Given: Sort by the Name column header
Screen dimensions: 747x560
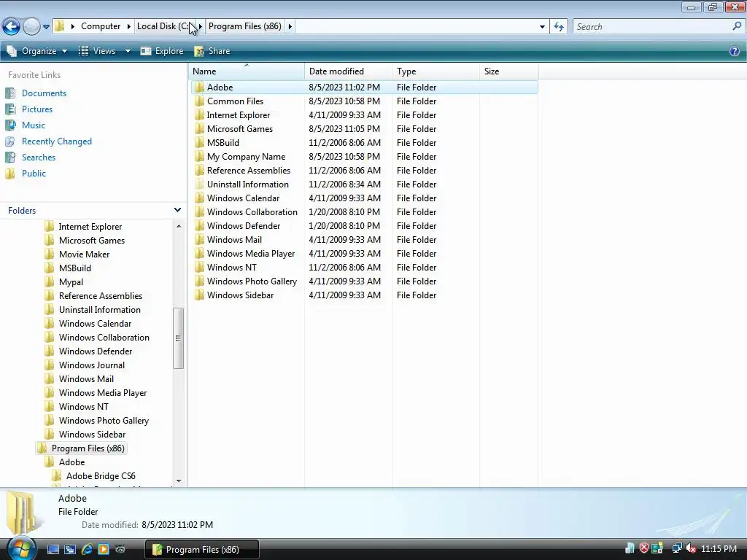Looking at the screenshot, I should [247, 71].
